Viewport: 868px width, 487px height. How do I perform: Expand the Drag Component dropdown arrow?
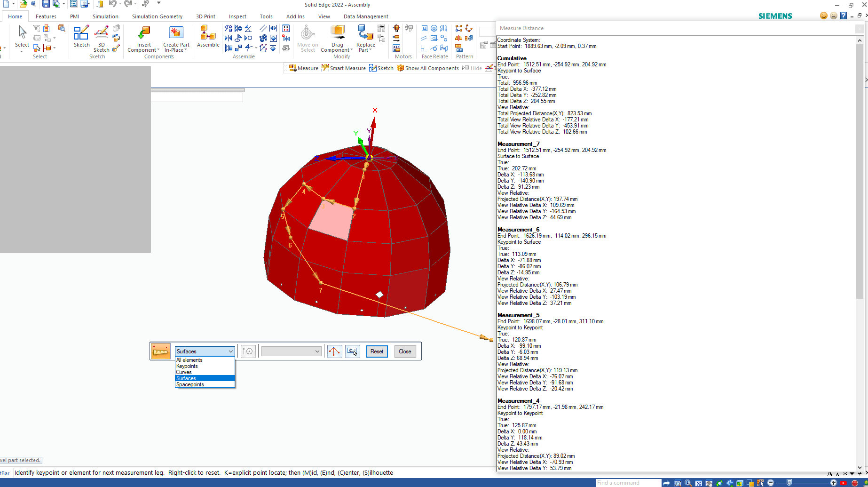click(351, 50)
